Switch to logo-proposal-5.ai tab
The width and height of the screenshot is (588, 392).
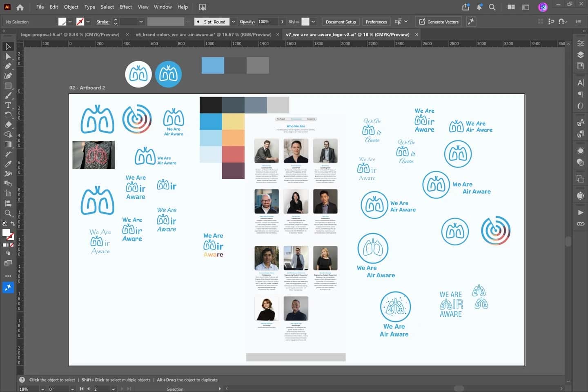coord(70,34)
